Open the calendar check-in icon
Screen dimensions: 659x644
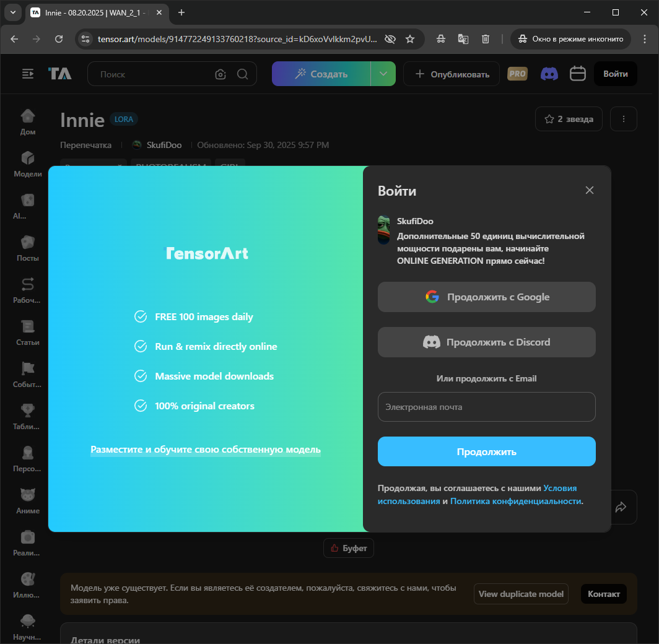577,74
